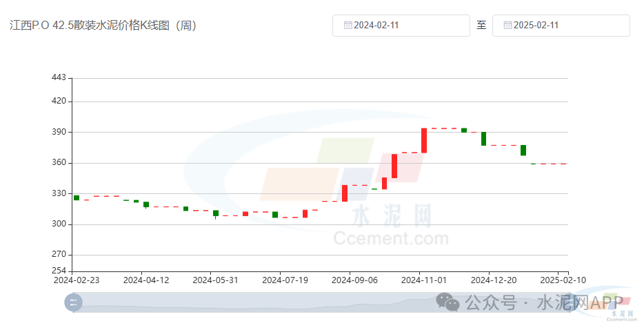Image resolution: width=644 pixels, height=328 pixels.
Task: Click the WeChat icon in the watermark
Action: [x=450, y=302]
